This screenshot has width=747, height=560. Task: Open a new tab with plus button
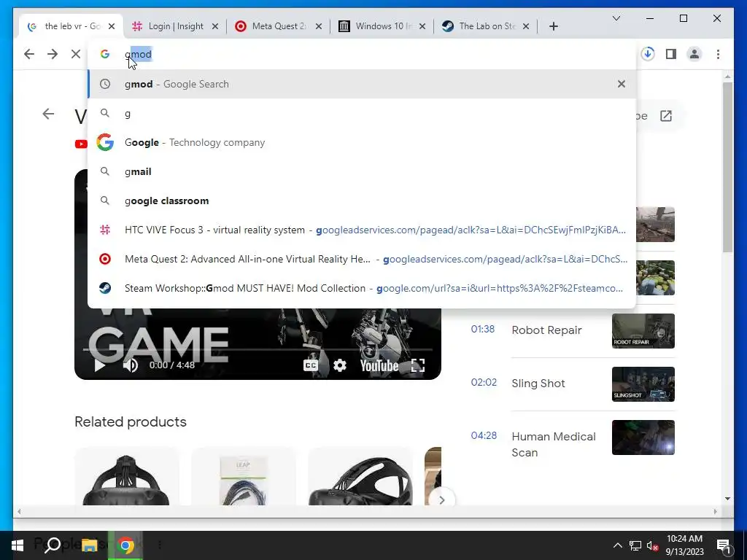(553, 26)
